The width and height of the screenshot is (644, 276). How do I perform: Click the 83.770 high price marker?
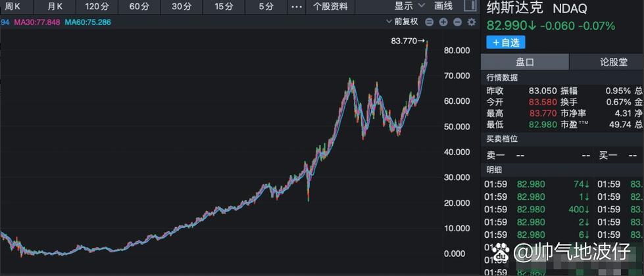pos(409,41)
